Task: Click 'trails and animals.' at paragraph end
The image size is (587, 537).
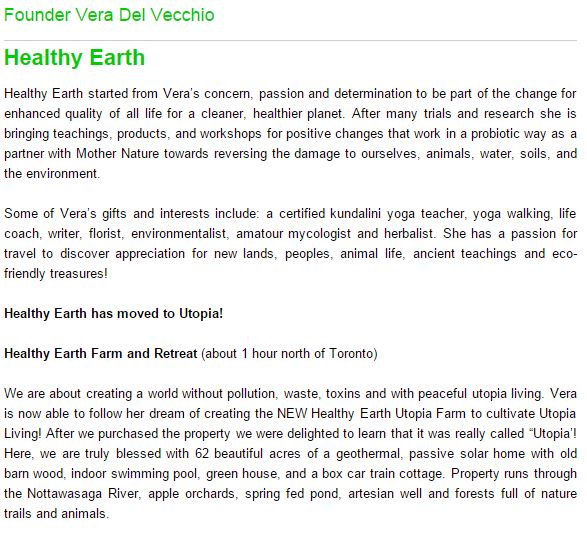Action: [57, 513]
